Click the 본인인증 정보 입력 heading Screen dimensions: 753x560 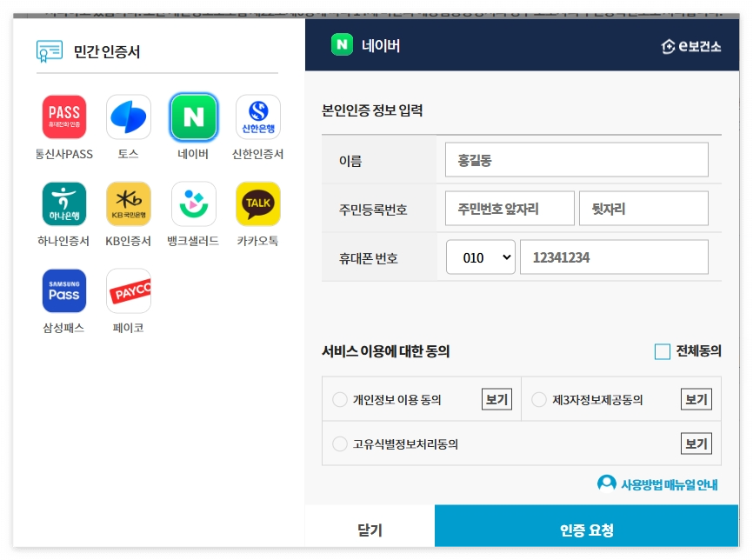point(372,110)
